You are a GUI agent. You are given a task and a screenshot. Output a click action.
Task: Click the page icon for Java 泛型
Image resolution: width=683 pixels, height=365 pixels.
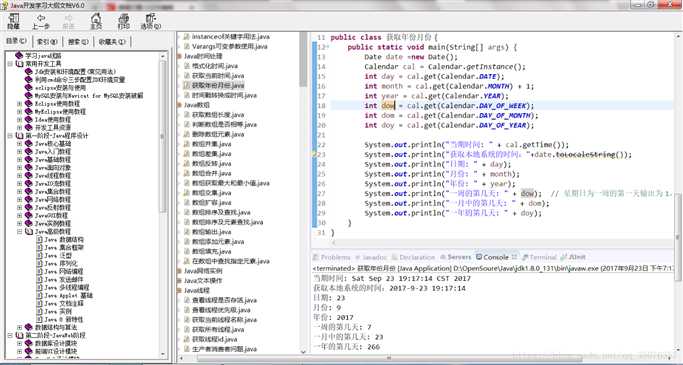pyautogui.click(x=39, y=255)
